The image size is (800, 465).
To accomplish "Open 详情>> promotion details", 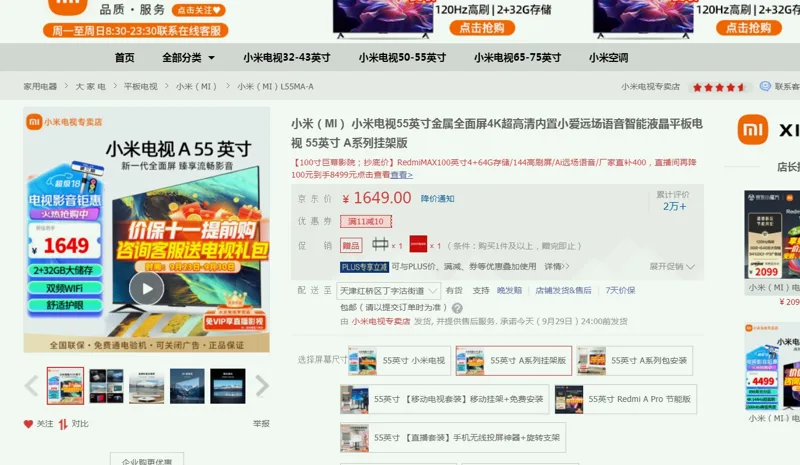I will point(557,266).
